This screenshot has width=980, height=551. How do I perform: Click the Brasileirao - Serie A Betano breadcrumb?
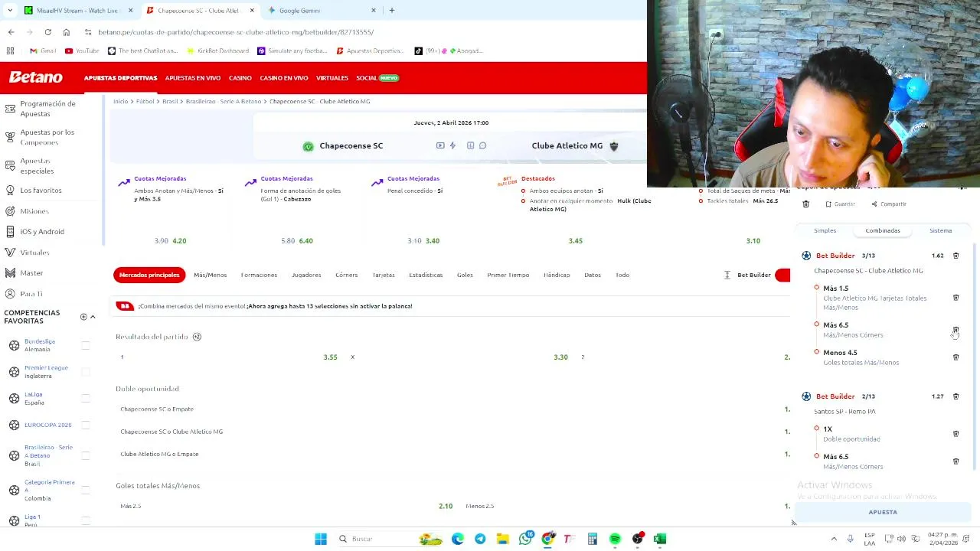tap(224, 101)
